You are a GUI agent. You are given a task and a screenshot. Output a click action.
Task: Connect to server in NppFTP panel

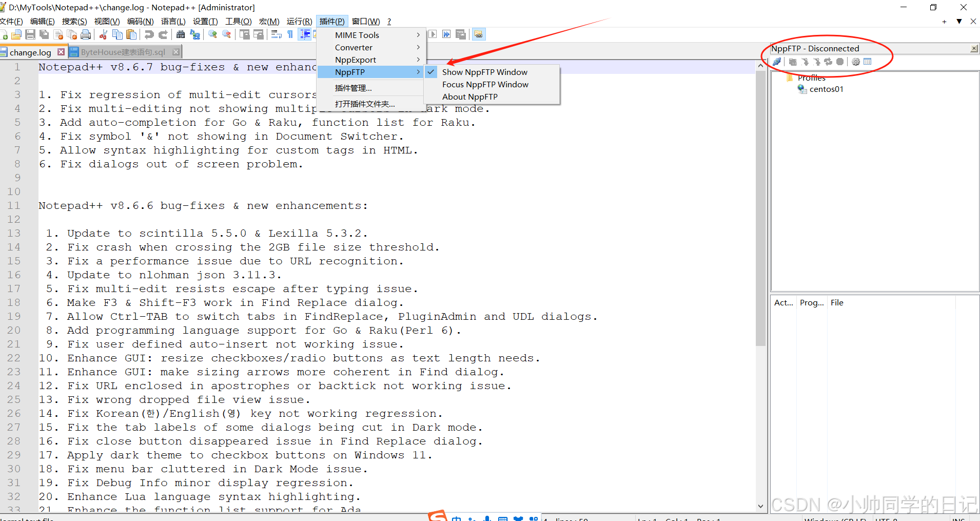pyautogui.click(x=777, y=62)
